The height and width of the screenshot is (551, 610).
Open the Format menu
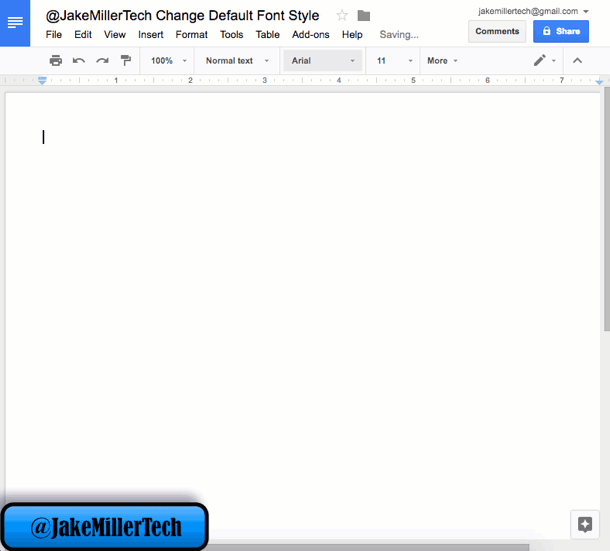point(191,35)
